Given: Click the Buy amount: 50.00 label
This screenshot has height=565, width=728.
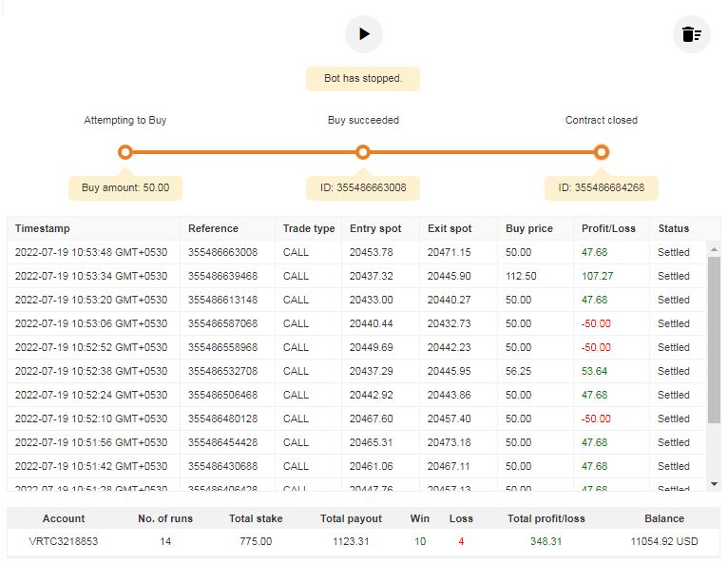Looking at the screenshot, I should tap(125, 187).
